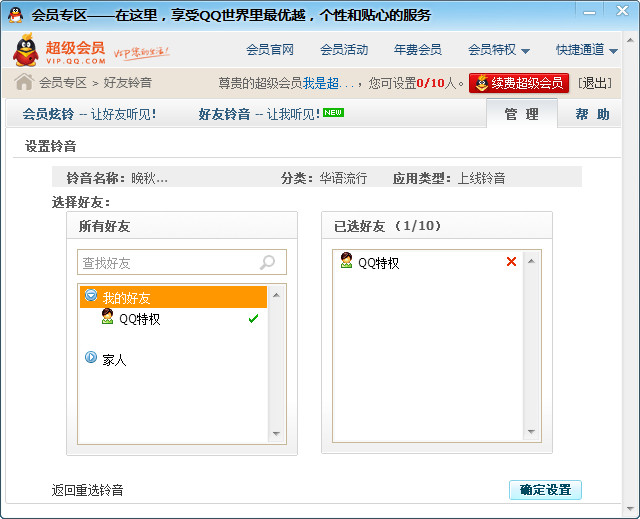Click the green checkmark beside QQ特权
The image size is (640, 519).
tap(253, 318)
